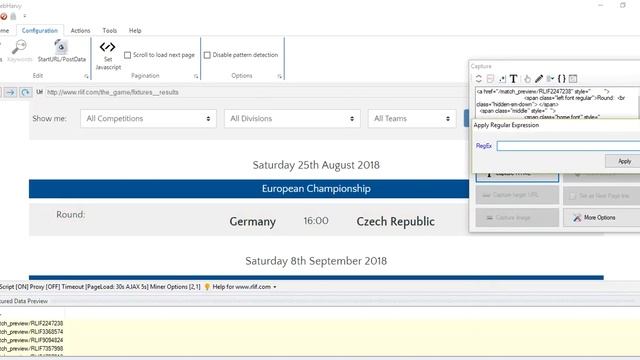Click the 16:00 match time
This screenshot has height=360, width=640.
[316, 221]
